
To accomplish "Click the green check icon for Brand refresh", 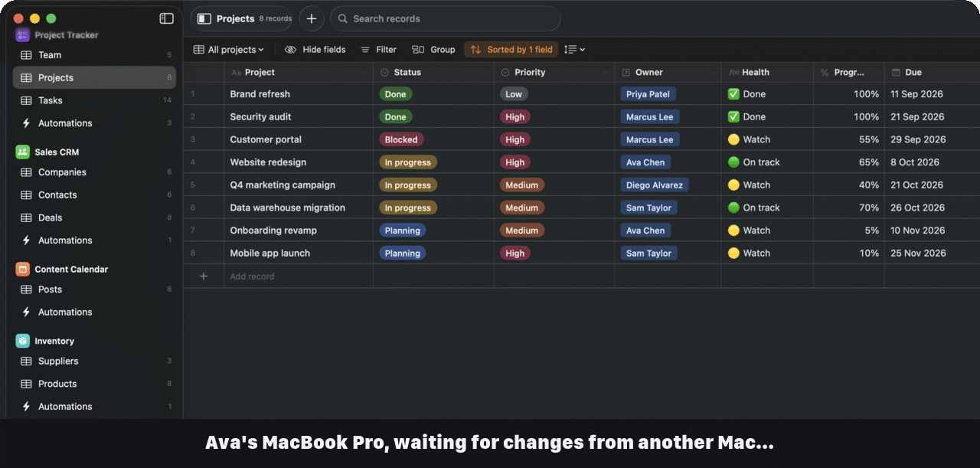I will (x=733, y=94).
